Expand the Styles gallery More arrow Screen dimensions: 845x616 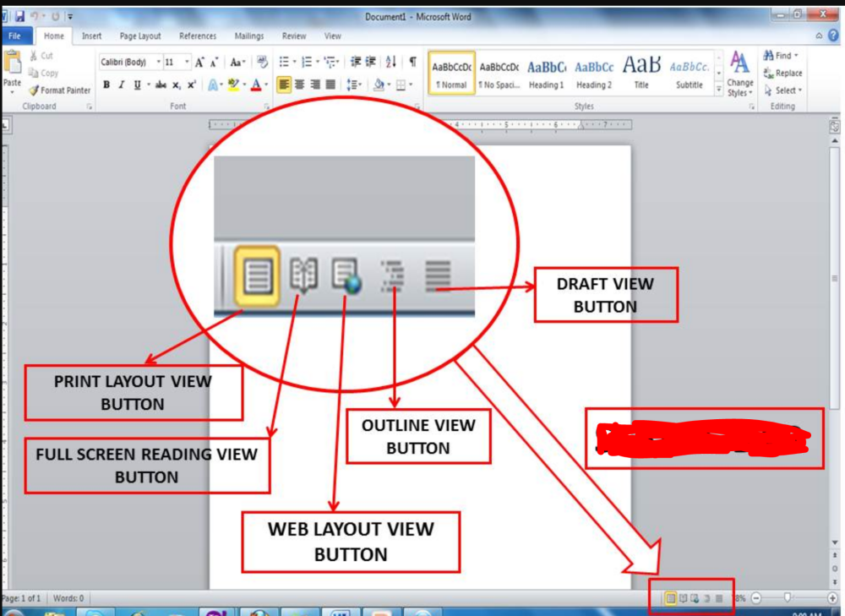719,89
